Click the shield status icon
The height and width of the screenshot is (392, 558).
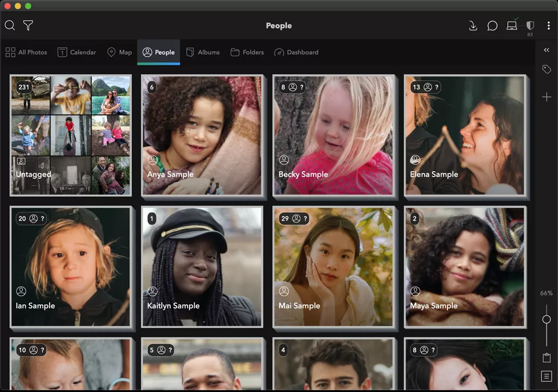click(x=530, y=26)
